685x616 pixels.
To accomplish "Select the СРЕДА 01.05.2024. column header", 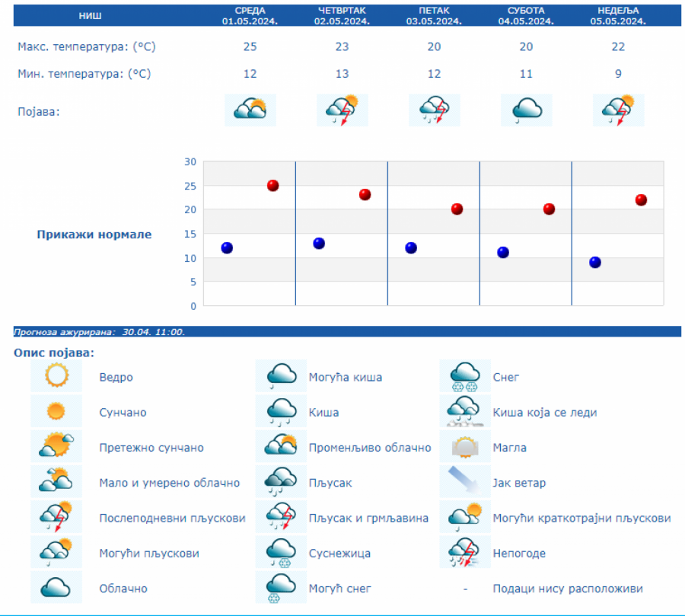I will tap(250, 15).
